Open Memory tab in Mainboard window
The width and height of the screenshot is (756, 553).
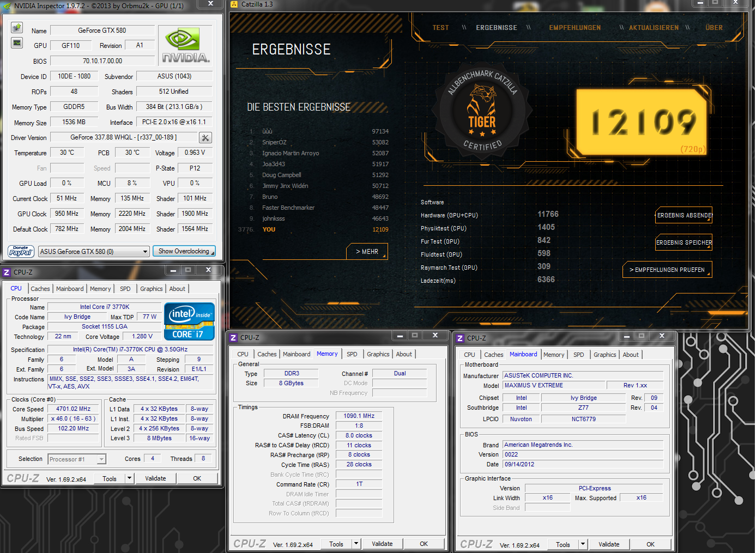[554, 355]
